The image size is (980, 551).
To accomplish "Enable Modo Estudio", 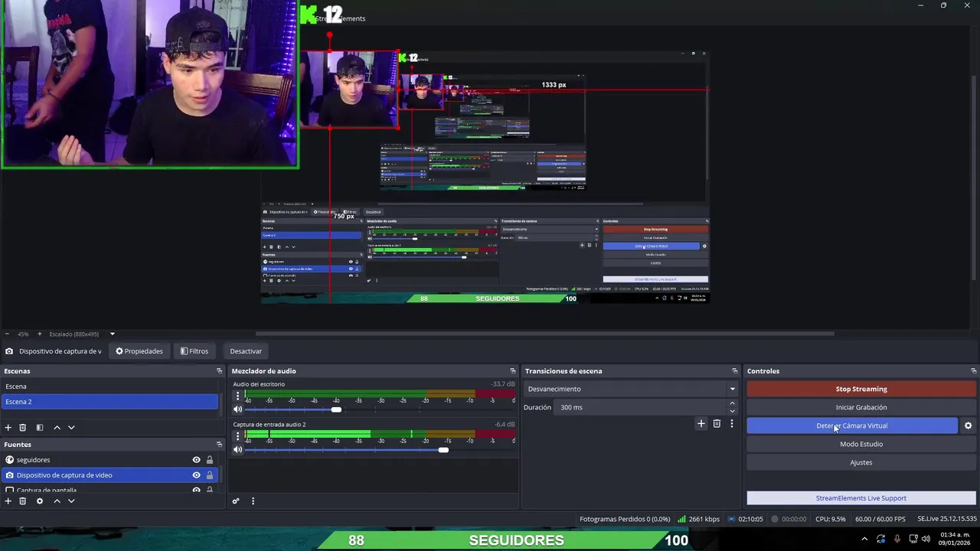I will [861, 444].
